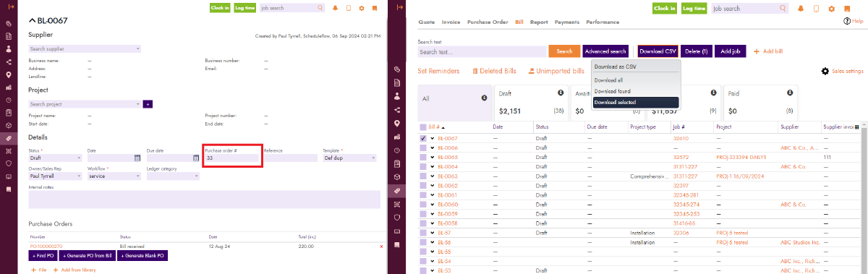Click the bell notifications icon in right panel

pos(801,9)
